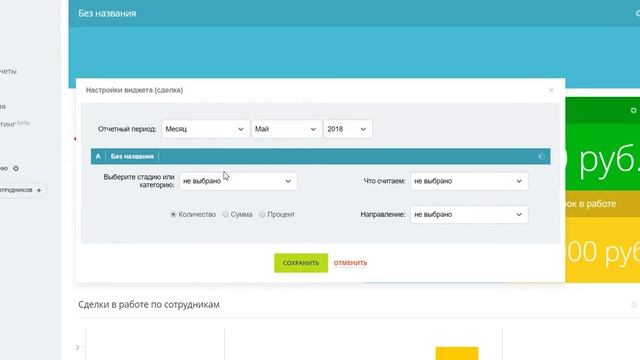Click the plus icon next to сотрудников

click(x=39, y=190)
